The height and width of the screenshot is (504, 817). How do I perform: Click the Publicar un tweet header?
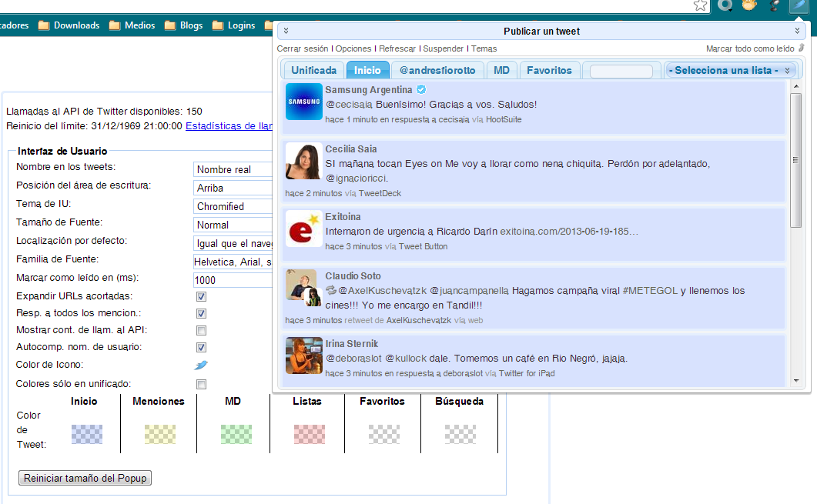click(541, 32)
